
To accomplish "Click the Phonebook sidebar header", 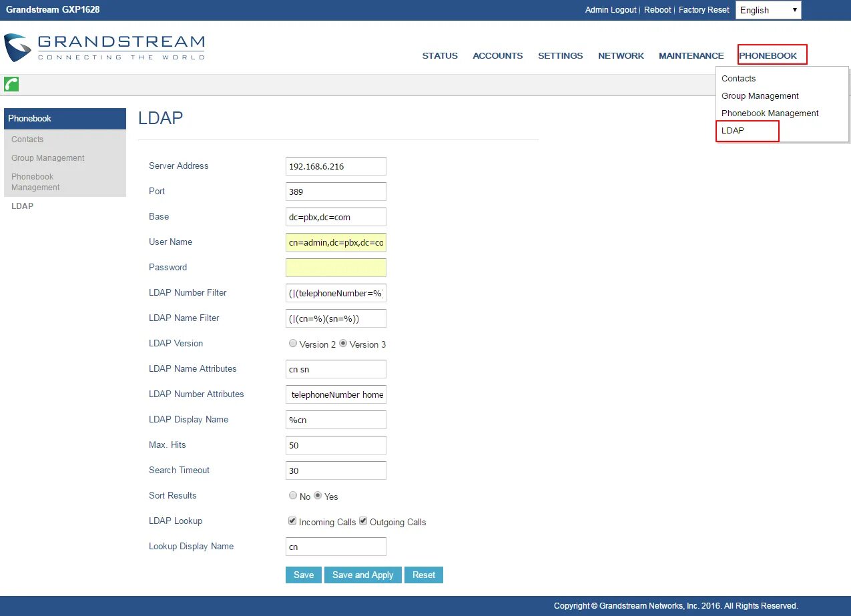I will 65,119.
